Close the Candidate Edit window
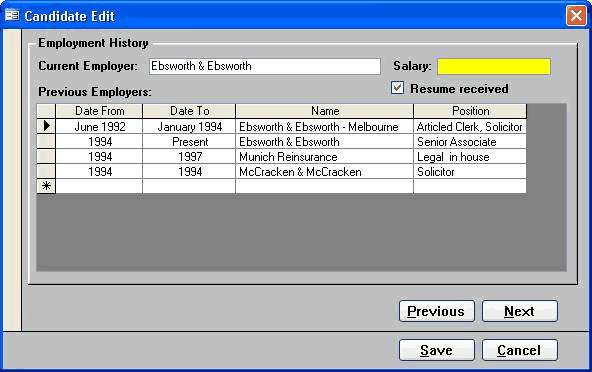Viewport: 592px width, 372px height. pyautogui.click(x=576, y=16)
